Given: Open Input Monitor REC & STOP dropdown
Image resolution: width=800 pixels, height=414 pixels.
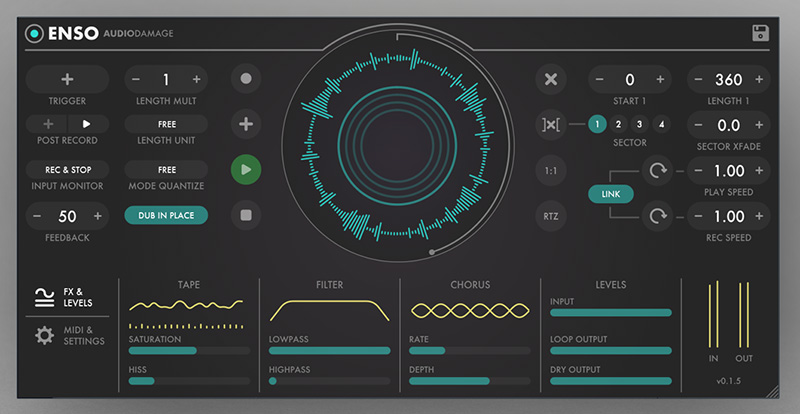Looking at the screenshot, I should pyautogui.click(x=67, y=169).
